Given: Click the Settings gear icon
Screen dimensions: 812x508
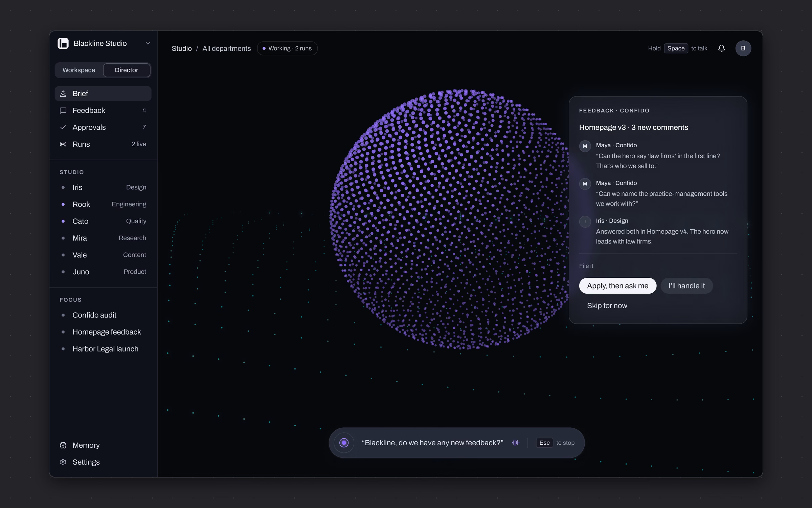Looking at the screenshot, I should click(63, 462).
